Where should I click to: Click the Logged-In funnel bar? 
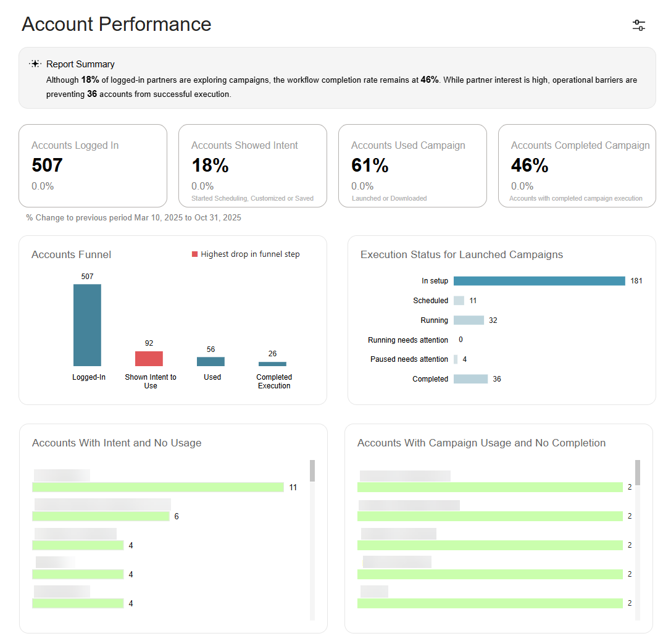click(x=87, y=325)
